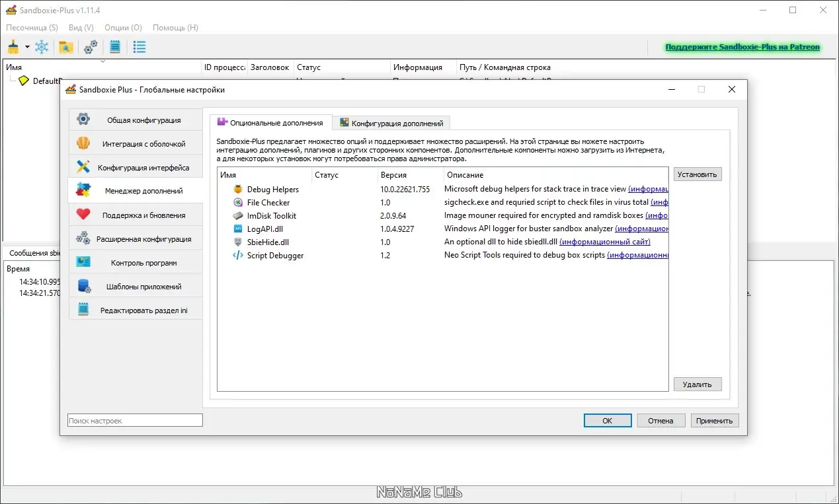Open info link in Debug Helpers description

coord(648,189)
